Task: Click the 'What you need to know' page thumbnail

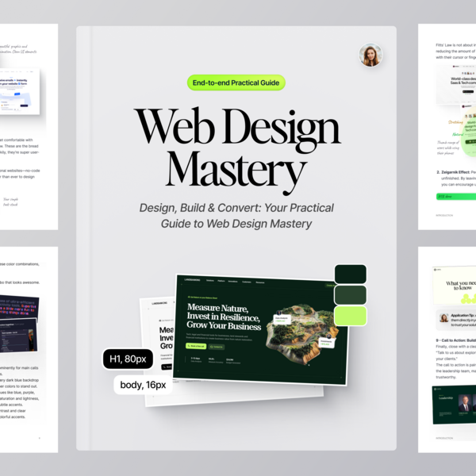Action: (455, 285)
